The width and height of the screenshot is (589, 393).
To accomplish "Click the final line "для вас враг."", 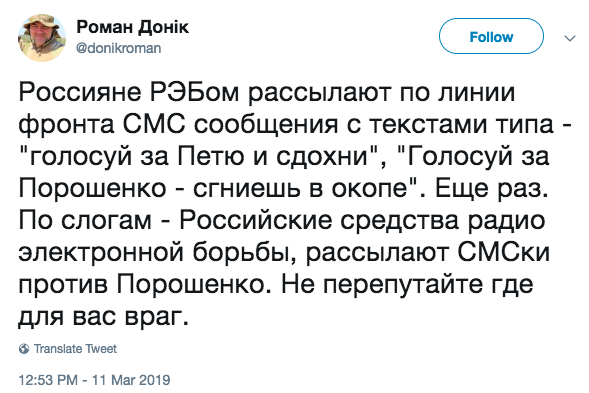I will click(103, 318).
